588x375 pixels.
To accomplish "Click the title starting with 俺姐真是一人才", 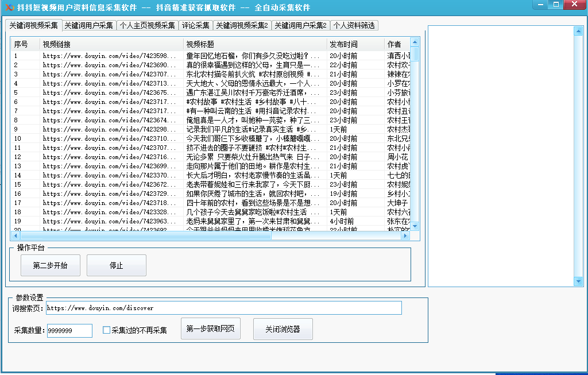I will pyautogui.click(x=253, y=120).
